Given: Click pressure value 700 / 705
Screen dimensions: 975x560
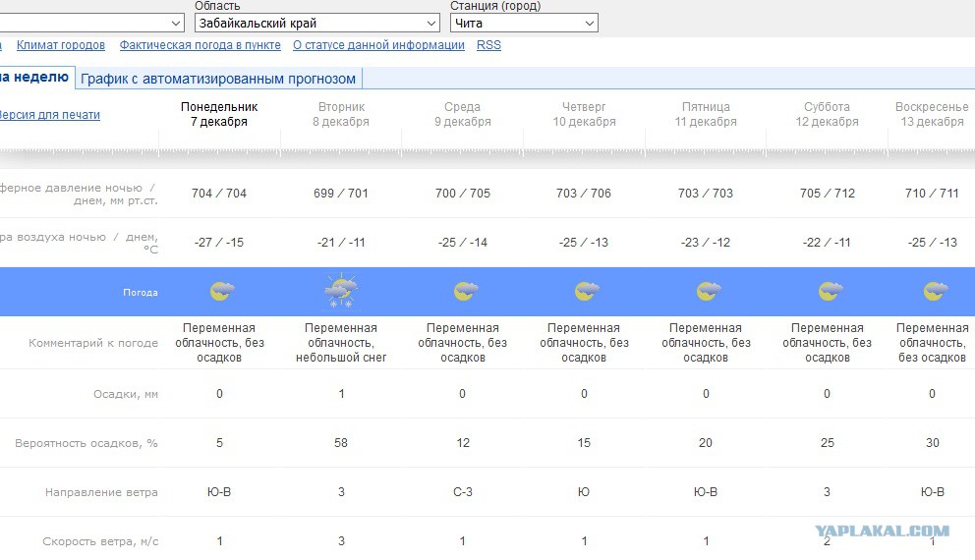Looking at the screenshot, I should (463, 194).
